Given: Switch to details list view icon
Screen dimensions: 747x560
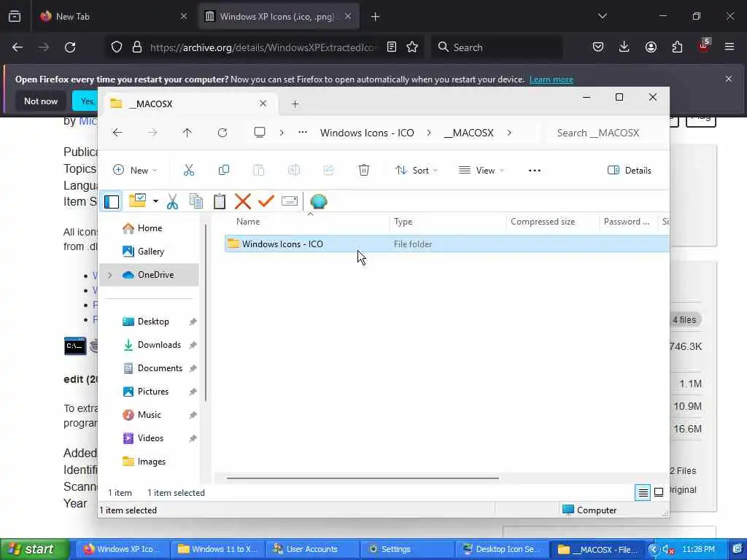Looking at the screenshot, I should 643,492.
